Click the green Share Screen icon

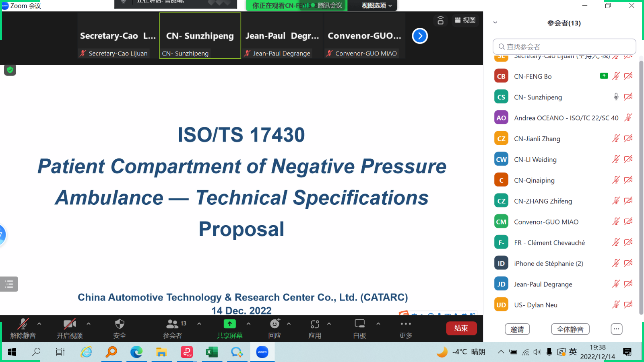pos(229,324)
